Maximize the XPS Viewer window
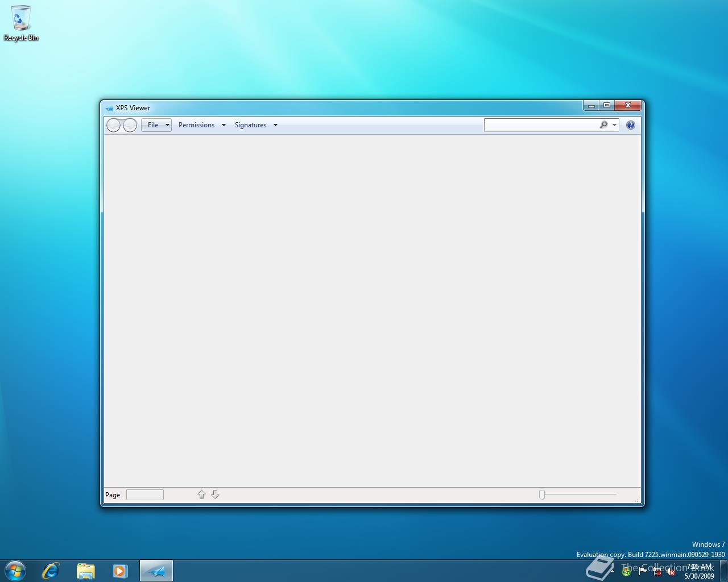The image size is (728, 582). 607,105
